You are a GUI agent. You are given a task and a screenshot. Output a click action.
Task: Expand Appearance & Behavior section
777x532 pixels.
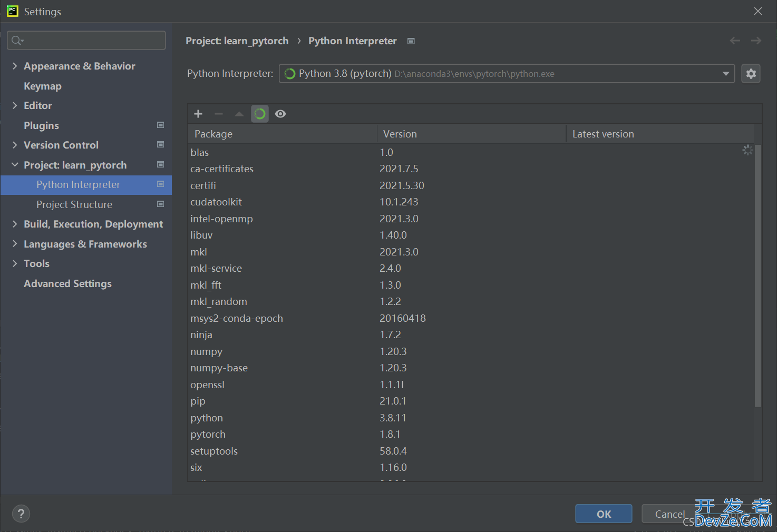pyautogui.click(x=15, y=66)
